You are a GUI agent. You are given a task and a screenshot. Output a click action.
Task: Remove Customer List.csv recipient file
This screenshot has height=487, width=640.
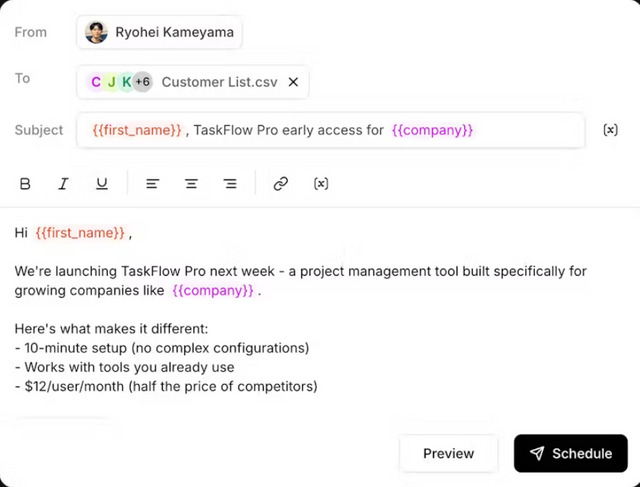(x=293, y=82)
